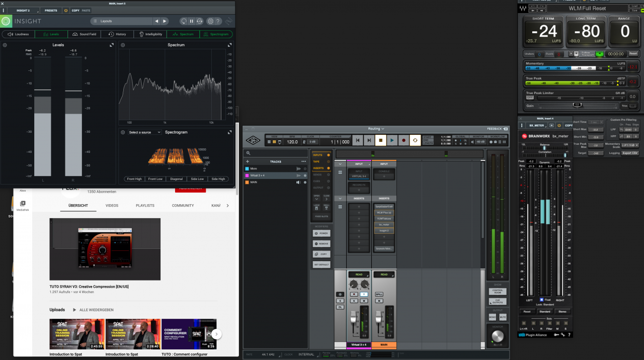Start playback in the LUNA transport

(392, 140)
